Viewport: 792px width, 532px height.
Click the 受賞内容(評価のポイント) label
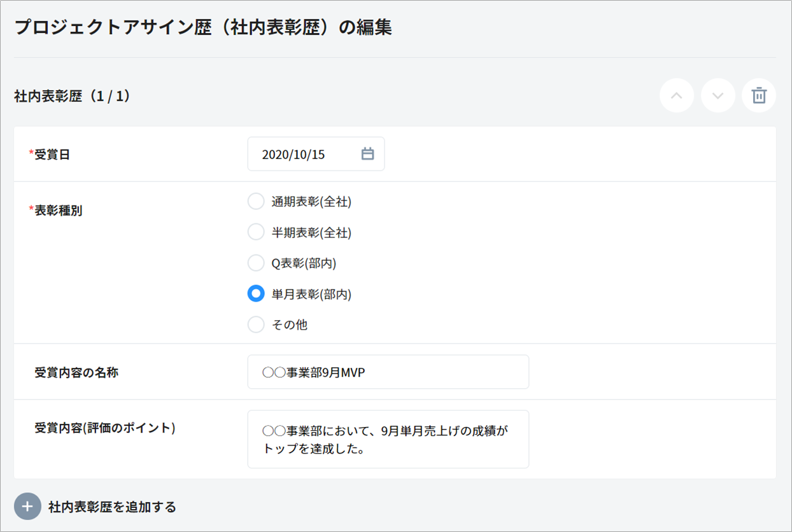[x=105, y=428]
